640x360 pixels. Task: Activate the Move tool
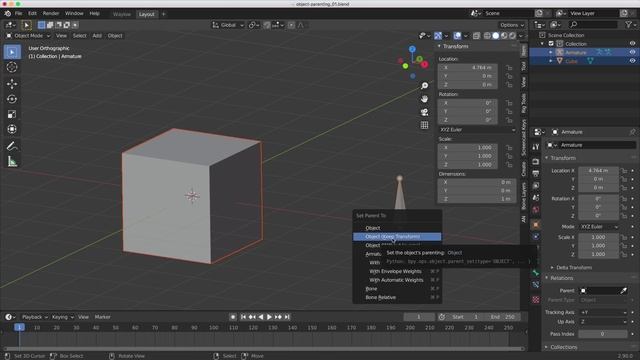click(x=12, y=84)
